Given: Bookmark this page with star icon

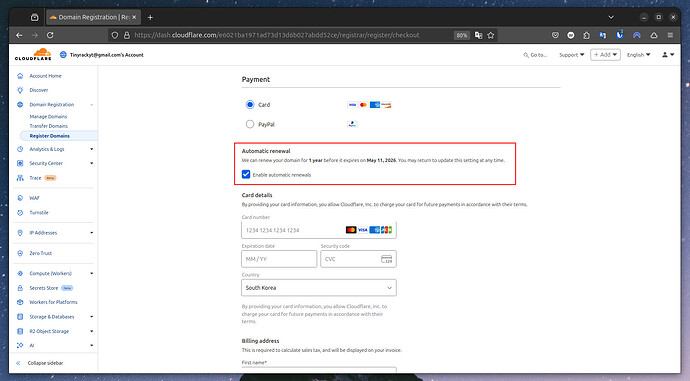Looking at the screenshot, I should (x=491, y=35).
